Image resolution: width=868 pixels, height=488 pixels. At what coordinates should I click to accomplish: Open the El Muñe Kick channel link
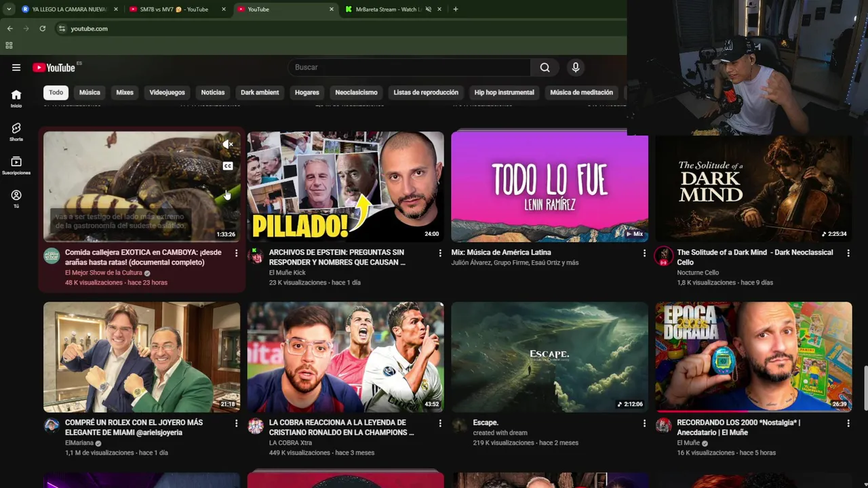tap(288, 272)
